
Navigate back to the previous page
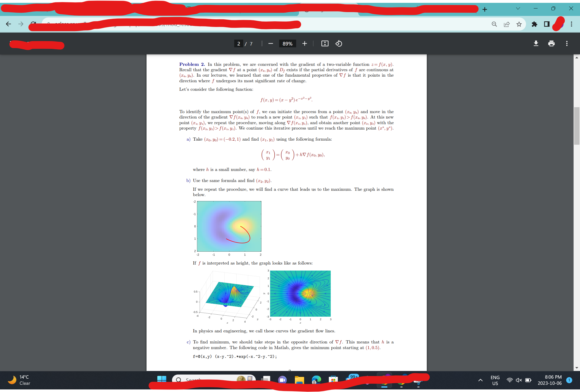click(x=8, y=24)
